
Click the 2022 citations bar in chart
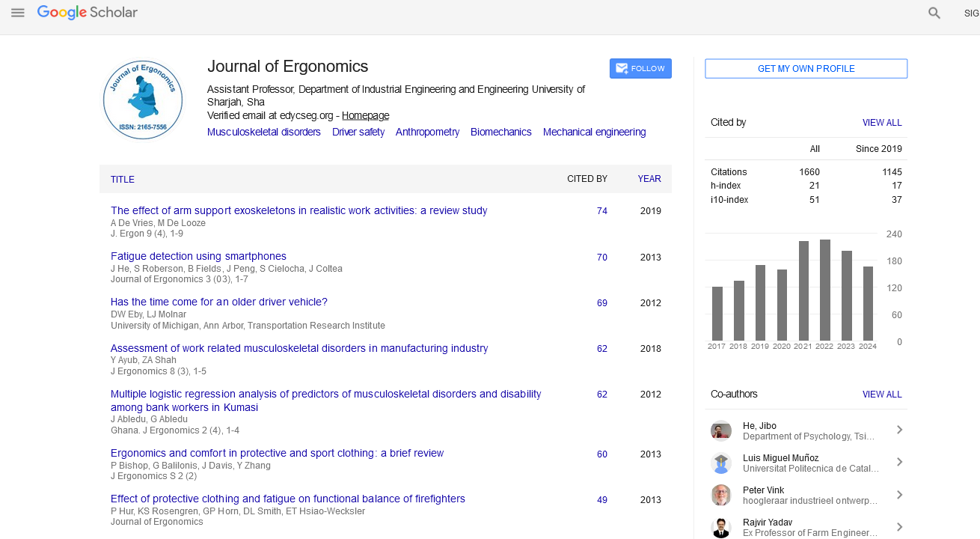click(x=824, y=290)
